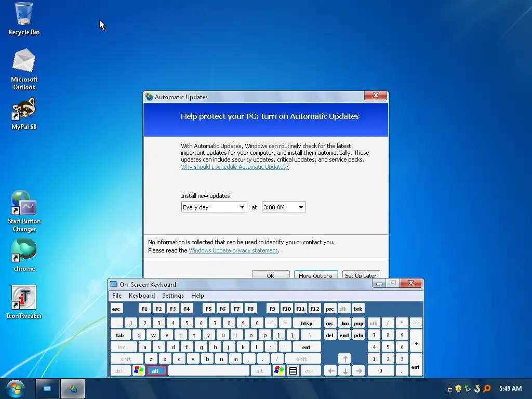This screenshot has height=399, width=532.
Task: Click the left Windows logo key
Action: point(138,370)
